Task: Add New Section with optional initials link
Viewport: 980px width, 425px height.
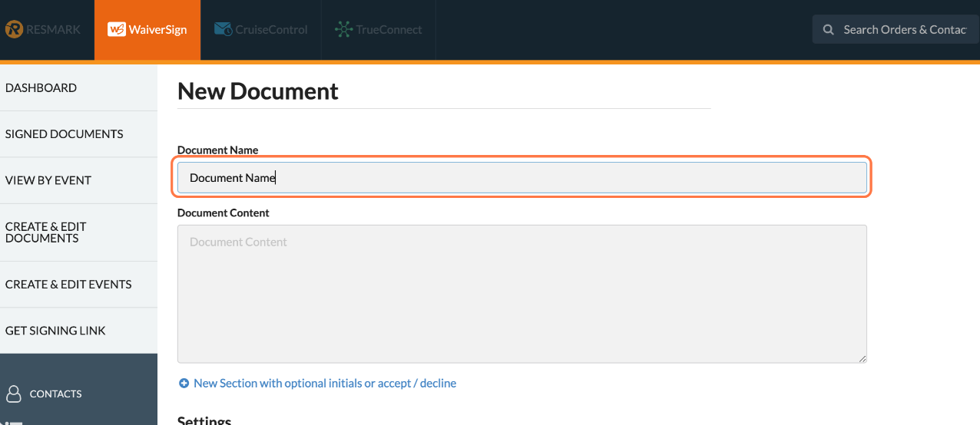Action: pyautogui.click(x=325, y=383)
